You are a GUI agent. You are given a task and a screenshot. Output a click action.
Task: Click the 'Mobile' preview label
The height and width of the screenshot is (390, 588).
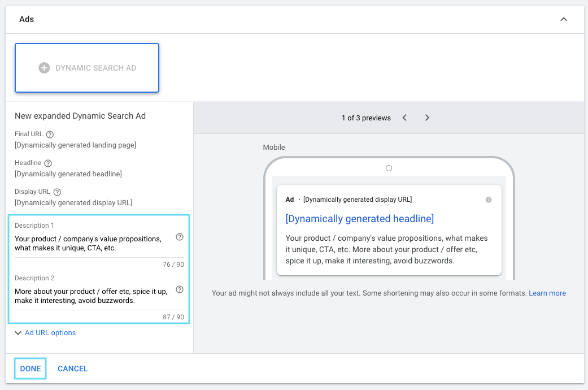(x=274, y=148)
